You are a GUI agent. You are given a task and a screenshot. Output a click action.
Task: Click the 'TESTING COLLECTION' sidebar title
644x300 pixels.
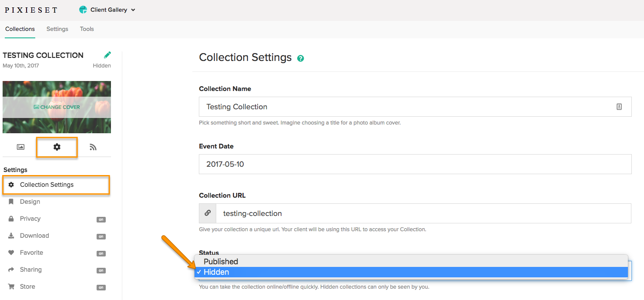click(x=43, y=55)
